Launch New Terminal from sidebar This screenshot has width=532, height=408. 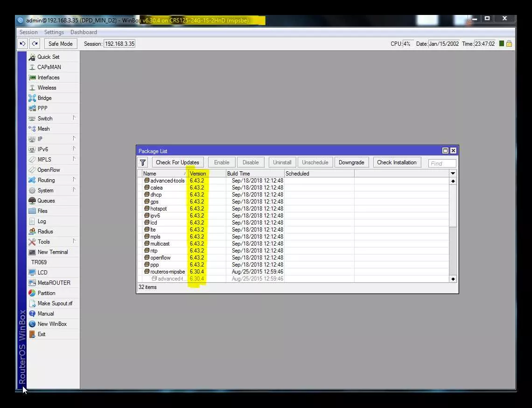[x=53, y=252]
